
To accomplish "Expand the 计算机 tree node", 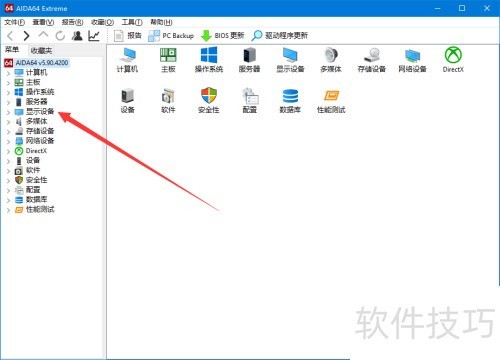I will (x=9, y=73).
